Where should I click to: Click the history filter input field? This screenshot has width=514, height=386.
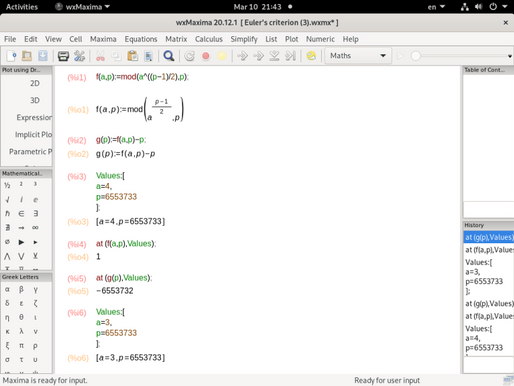pos(489,365)
